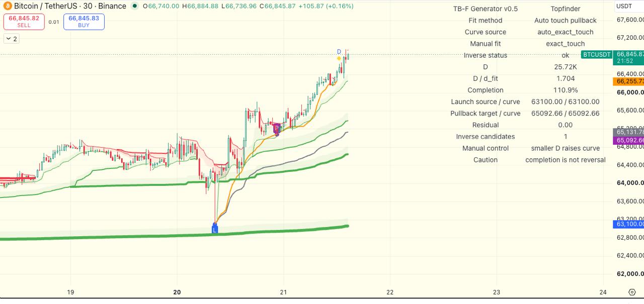
Task: Click the date label 22 on time axis
Action: tap(390, 292)
